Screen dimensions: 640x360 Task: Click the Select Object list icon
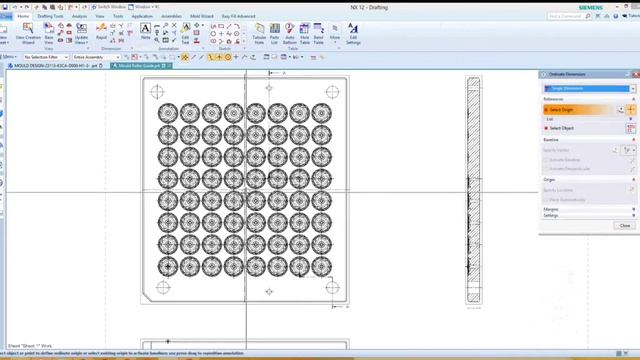[631, 128]
